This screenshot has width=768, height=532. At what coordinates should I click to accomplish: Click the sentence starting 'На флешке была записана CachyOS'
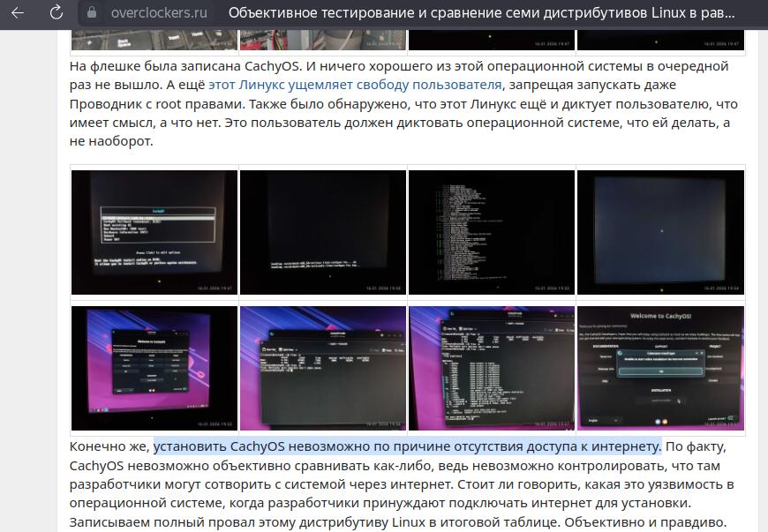(x=185, y=66)
